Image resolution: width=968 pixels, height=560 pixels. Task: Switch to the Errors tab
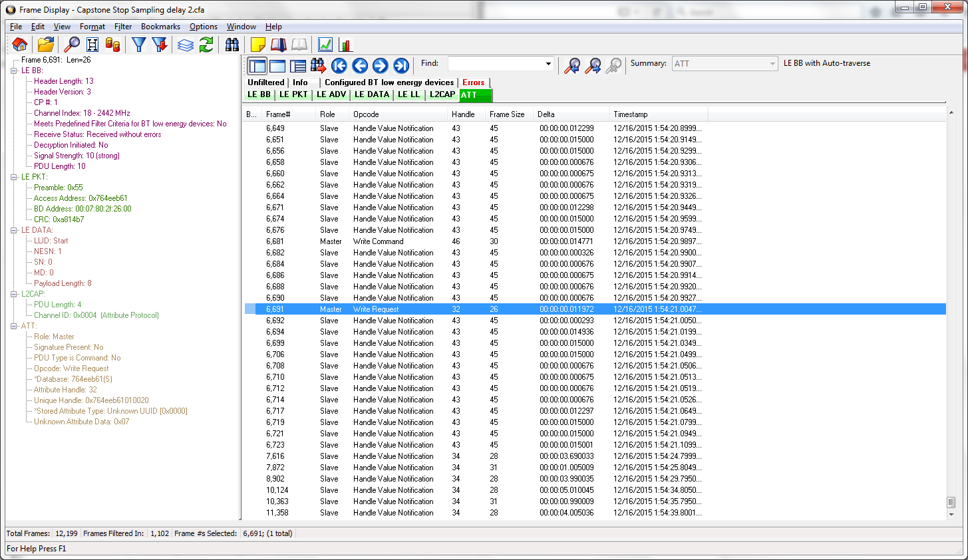click(473, 82)
